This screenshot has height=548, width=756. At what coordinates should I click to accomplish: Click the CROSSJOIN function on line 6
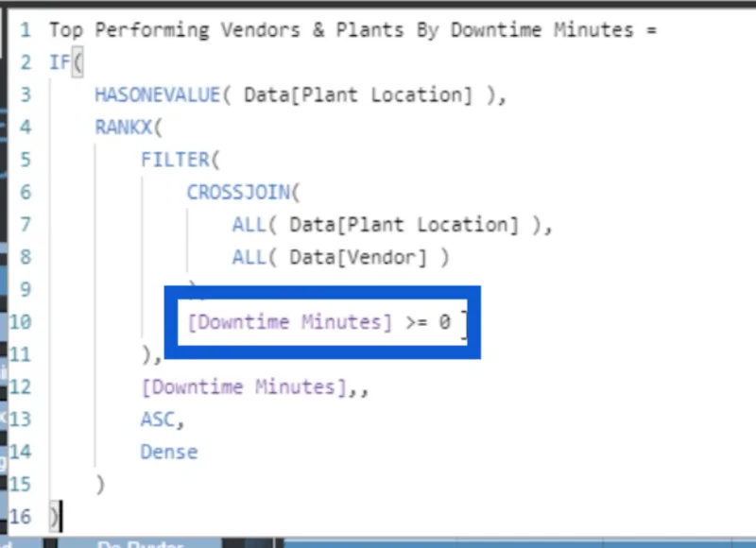(x=238, y=193)
